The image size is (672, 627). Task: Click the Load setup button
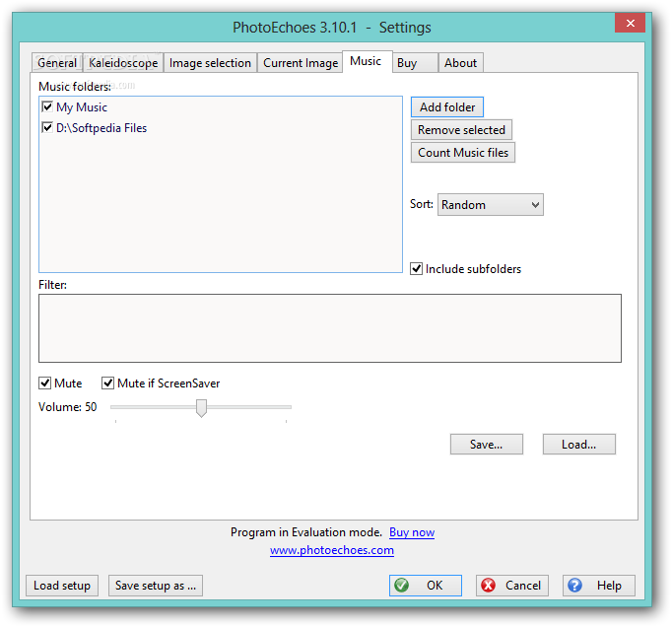62,586
